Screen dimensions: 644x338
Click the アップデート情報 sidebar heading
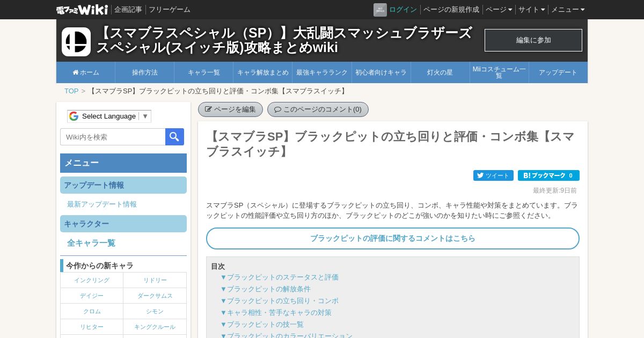pos(123,185)
